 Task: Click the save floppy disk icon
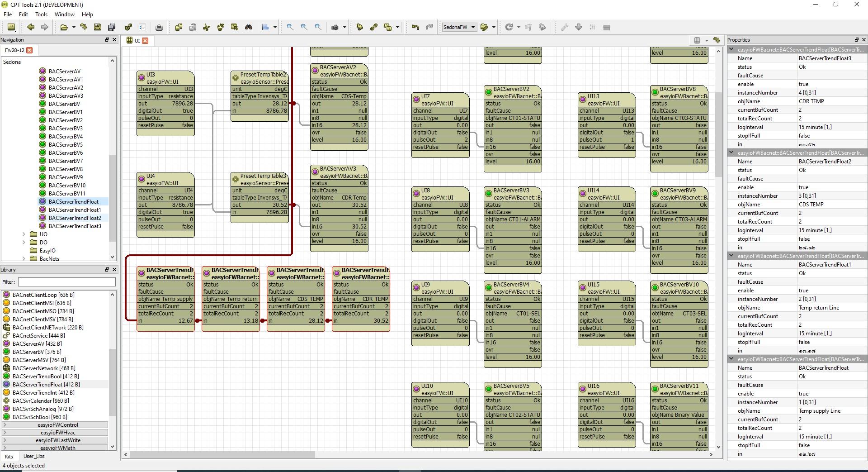(97, 27)
